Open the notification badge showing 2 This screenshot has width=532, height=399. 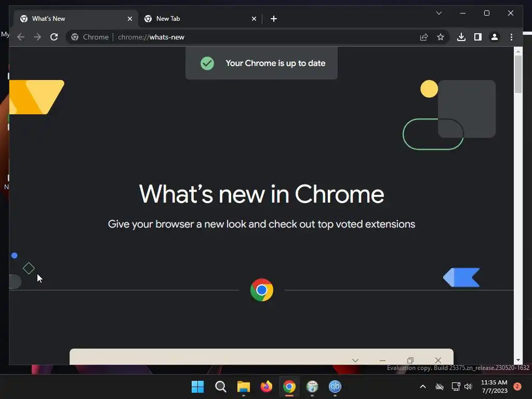(x=517, y=387)
